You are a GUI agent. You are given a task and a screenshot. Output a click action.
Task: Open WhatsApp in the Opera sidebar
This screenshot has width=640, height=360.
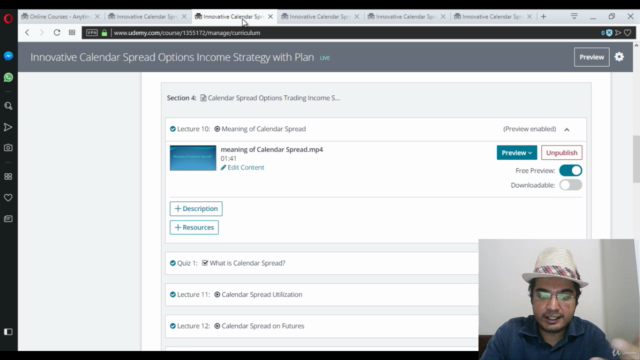click(8, 77)
